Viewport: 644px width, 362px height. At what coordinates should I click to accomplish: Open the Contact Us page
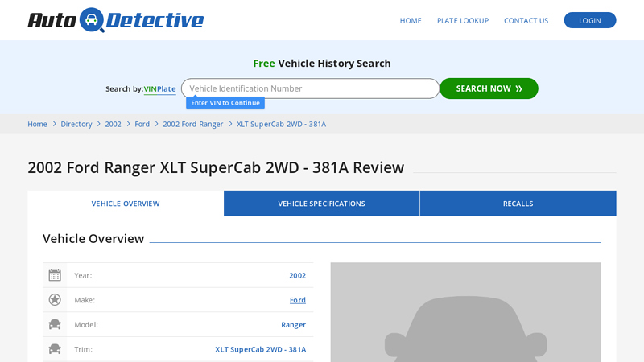pos(526,21)
